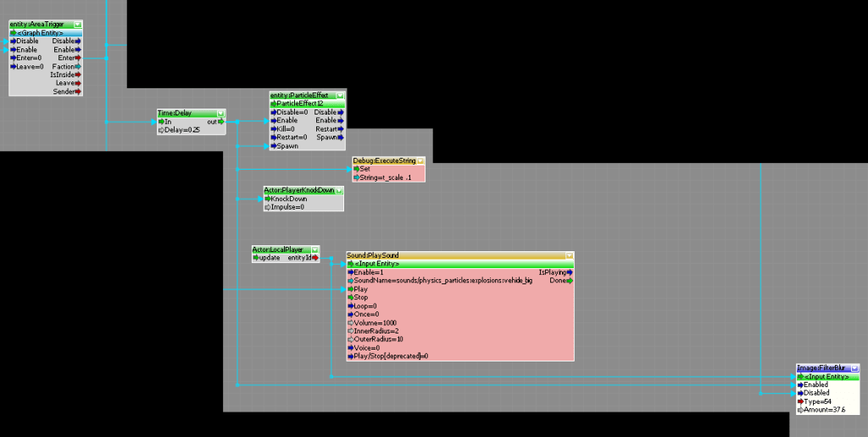Image resolution: width=868 pixels, height=437 pixels.
Task: Click the Play input on PlaySound node
Action: (x=360, y=289)
